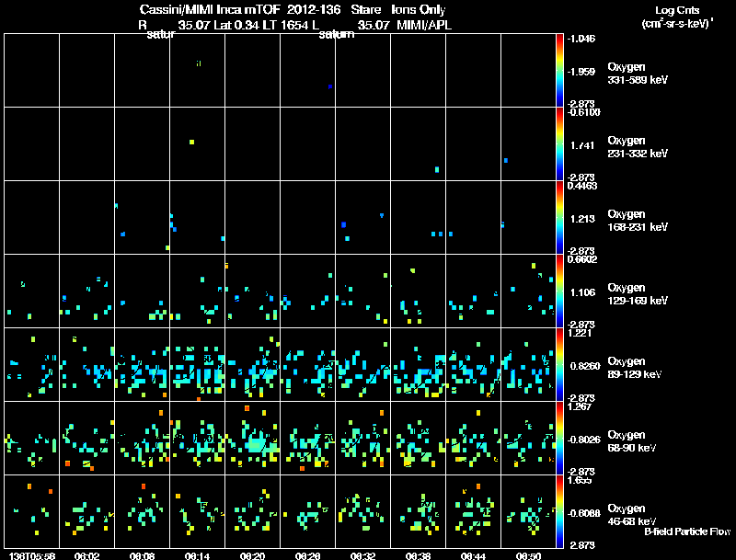Click the 'Ions Only' text in the title
The width and height of the screenshot is (736, 560).
pos(419,9)
